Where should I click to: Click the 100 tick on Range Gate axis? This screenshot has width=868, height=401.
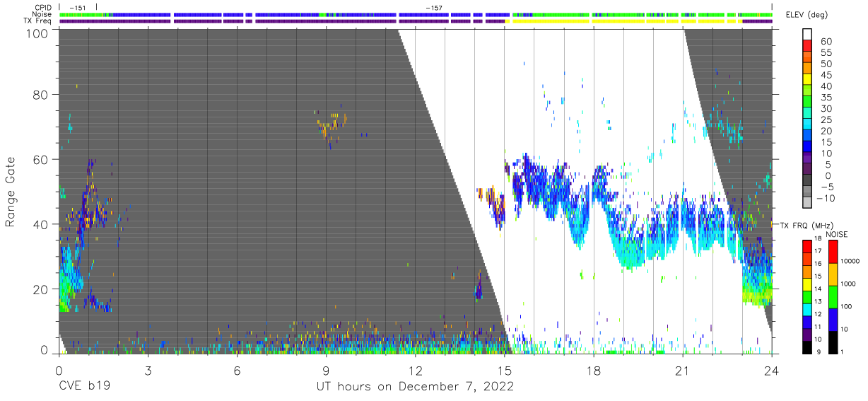tap(37, 33)
